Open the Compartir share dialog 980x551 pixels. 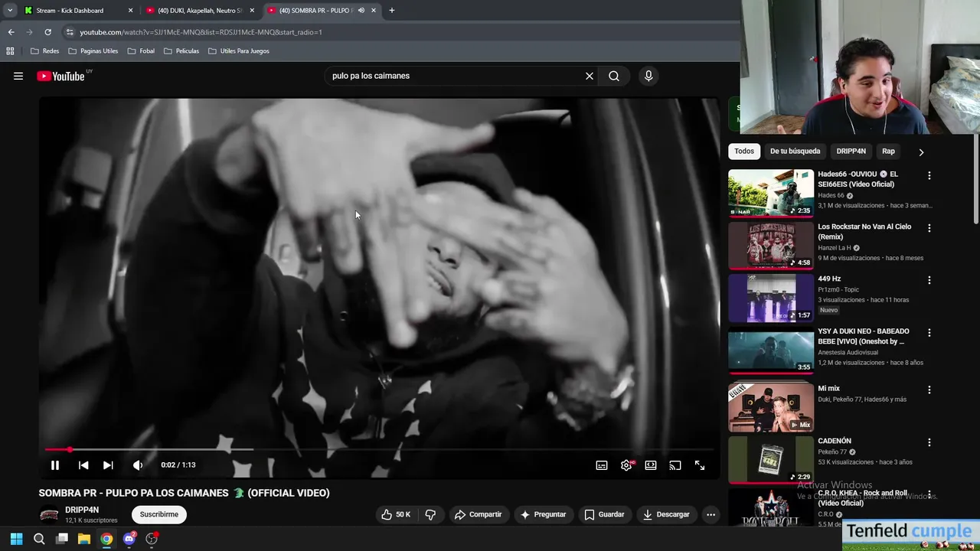478,514
